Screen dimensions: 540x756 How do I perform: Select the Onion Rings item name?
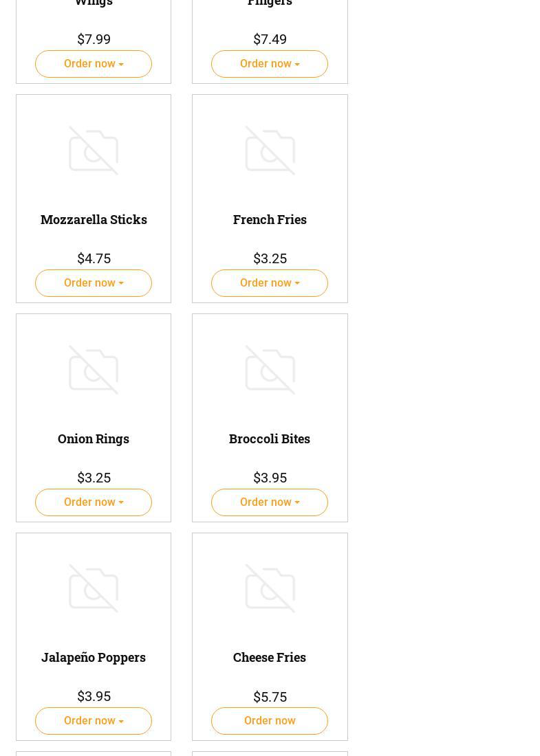pyautogui.click(x=94, y=438)
